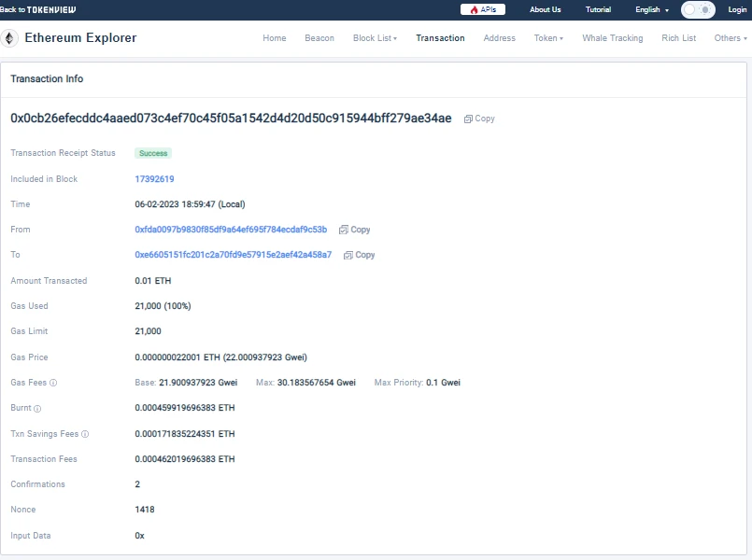Click the Gas Fees info icon

53,383
